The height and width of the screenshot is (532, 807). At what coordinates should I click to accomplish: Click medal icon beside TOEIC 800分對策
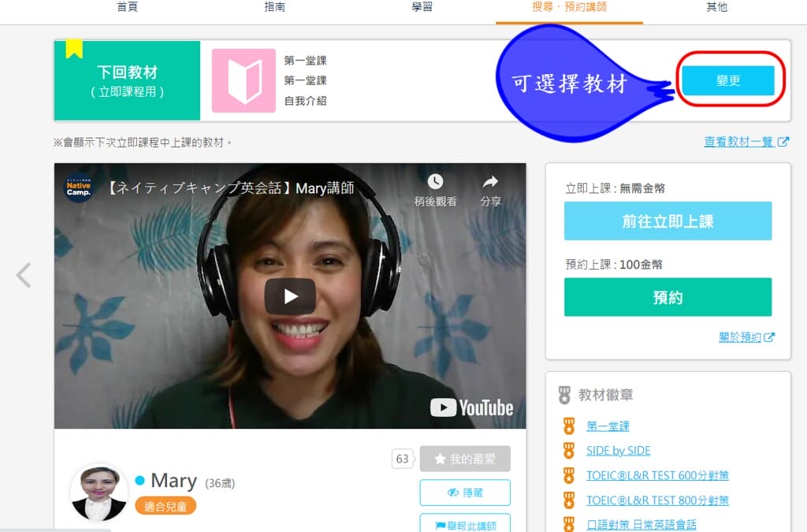(x=569, y=500)
